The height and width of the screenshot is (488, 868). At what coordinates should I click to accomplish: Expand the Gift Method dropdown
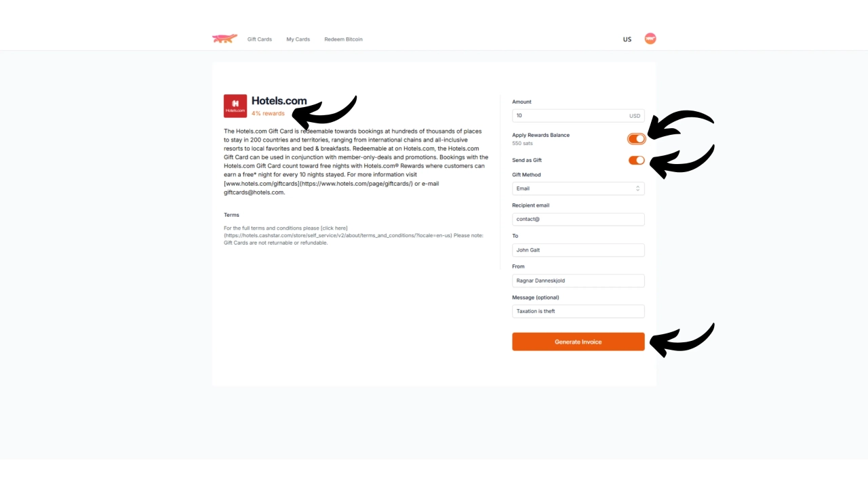tap(578, 188)
